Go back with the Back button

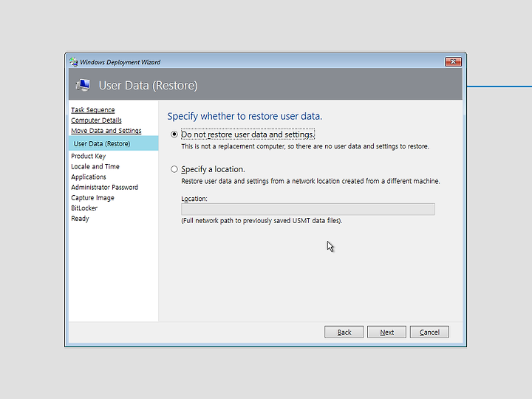point(344,332)
